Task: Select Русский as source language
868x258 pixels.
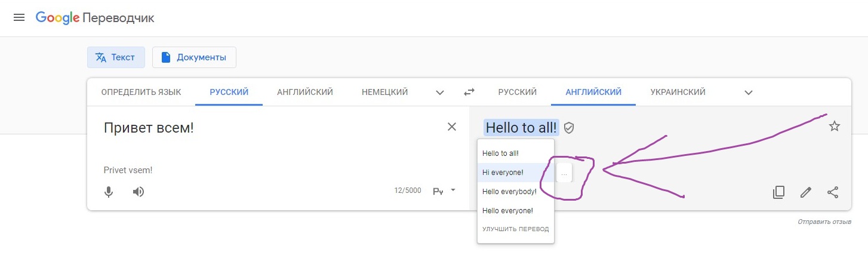Action: pos(229,92)
